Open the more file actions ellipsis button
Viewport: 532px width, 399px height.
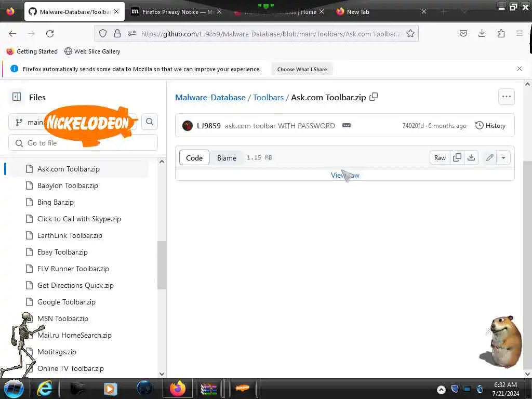point(506,97)
